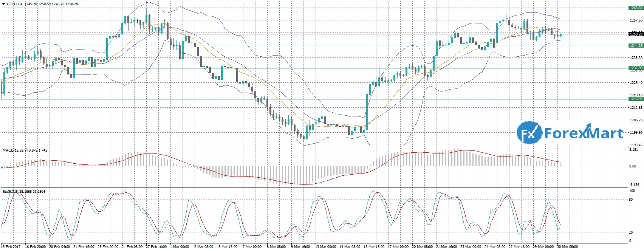Viewport: 644px width, 251px height.
Task: Click the 30 Mar 08:00 time label
Action: pos(567,247)
